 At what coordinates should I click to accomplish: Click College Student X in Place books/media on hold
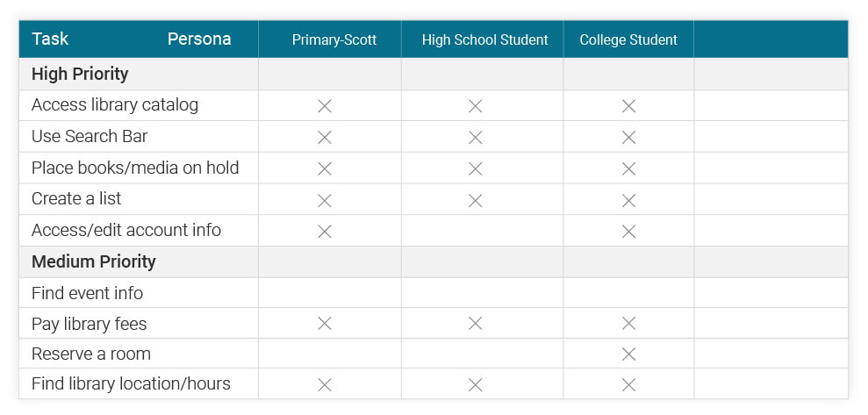pos(628,168)
